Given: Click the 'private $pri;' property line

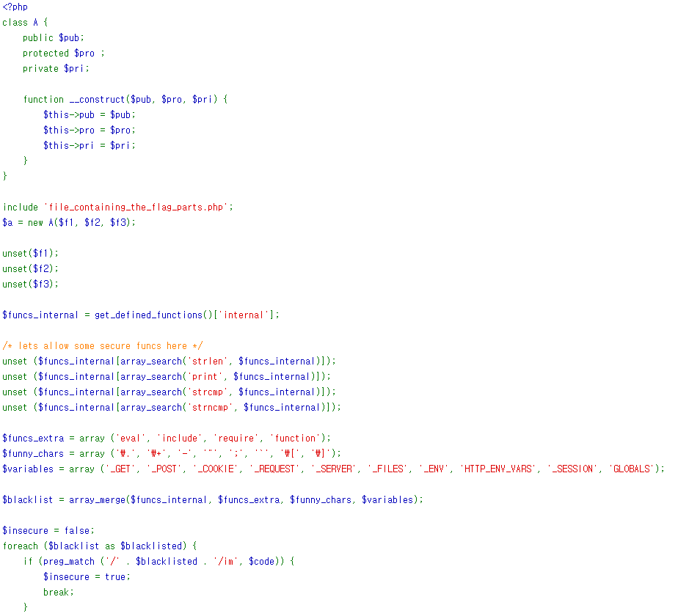Looking at the screenshot, I should click(x=56, y=69).
